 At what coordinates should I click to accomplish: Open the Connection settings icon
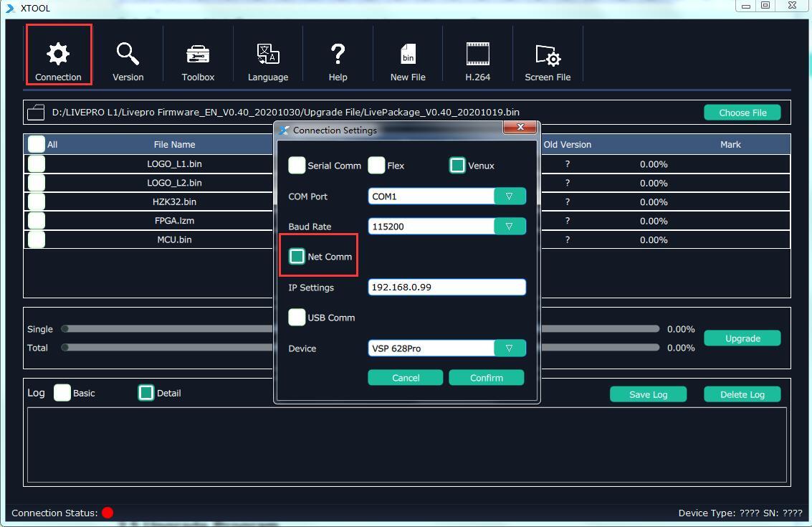[58, 54]
